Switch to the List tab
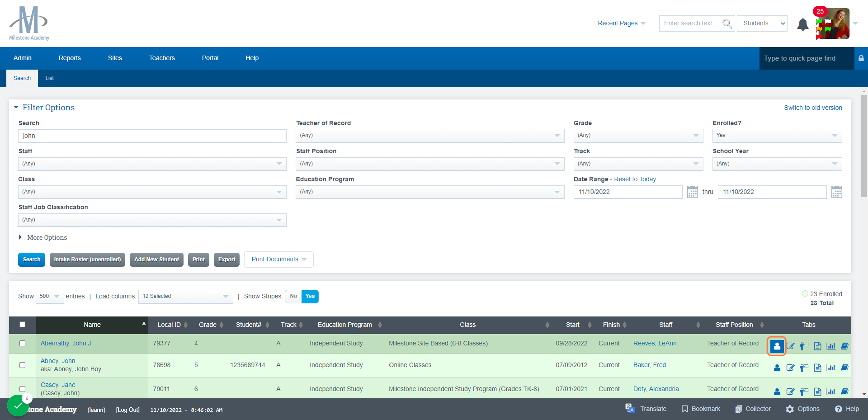Screen dimensions: 868x420 [50, 78]
